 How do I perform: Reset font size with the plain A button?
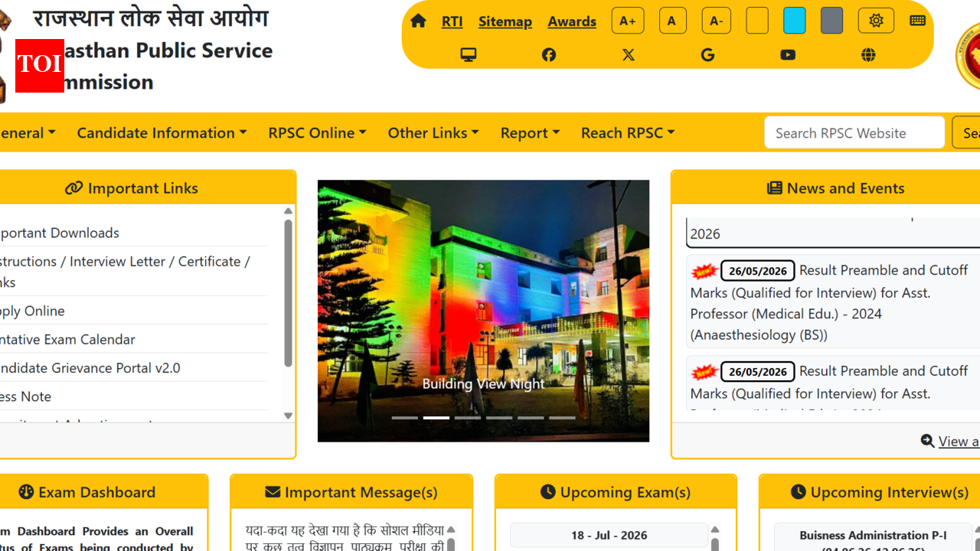[672, 21]
